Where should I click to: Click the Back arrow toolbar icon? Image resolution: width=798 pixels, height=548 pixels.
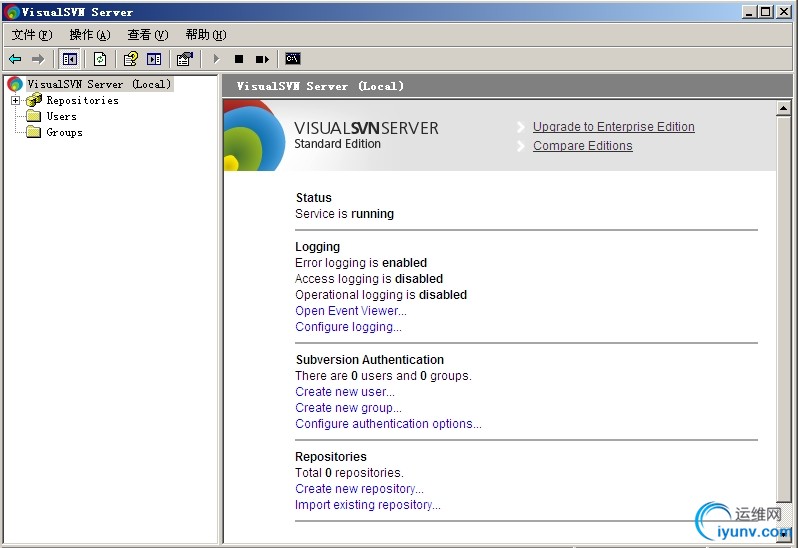pos(15,60)
